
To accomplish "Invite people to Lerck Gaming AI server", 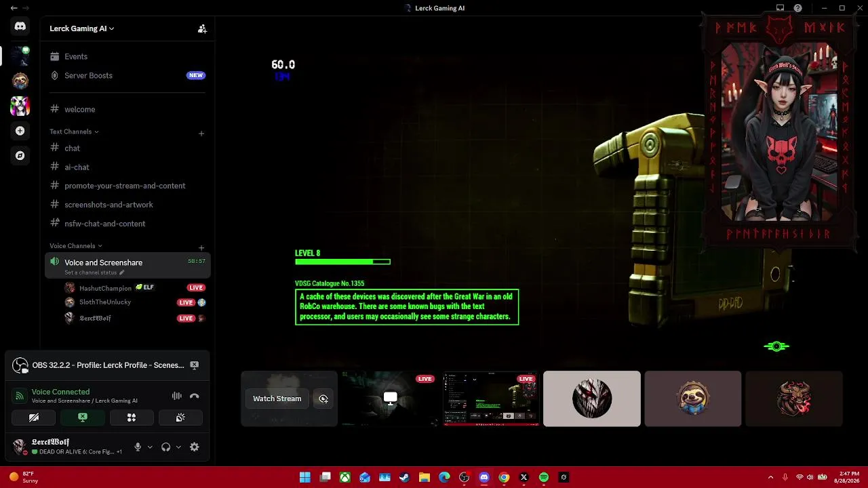I will point(202,28).
